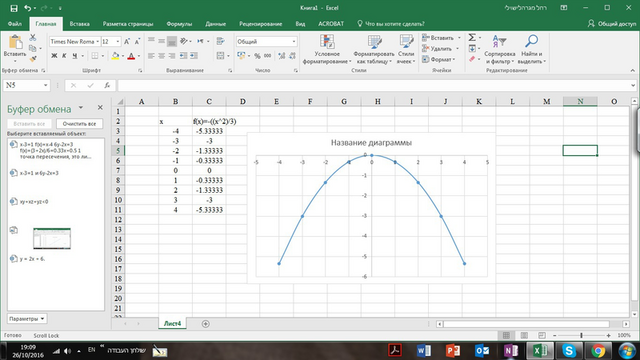Viewport: 640px width, 360px height.
Task: Click the Insert Function fx icon
Action: pyautogui.click(x=107, y=85)
